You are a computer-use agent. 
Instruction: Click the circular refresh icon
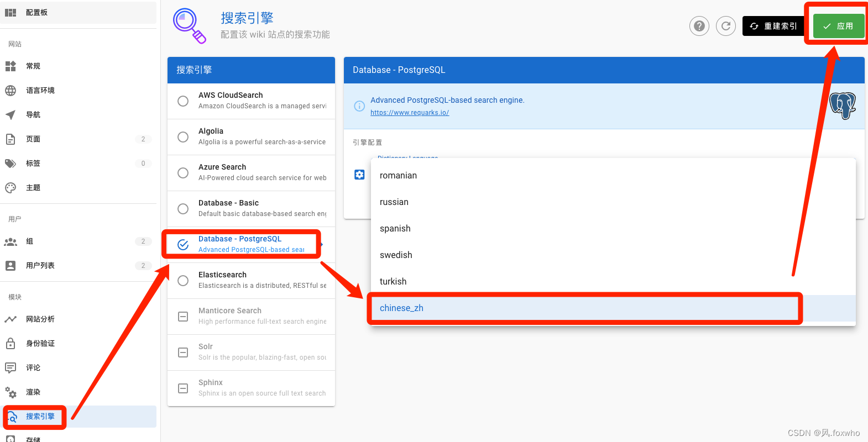tap(726, 26)
